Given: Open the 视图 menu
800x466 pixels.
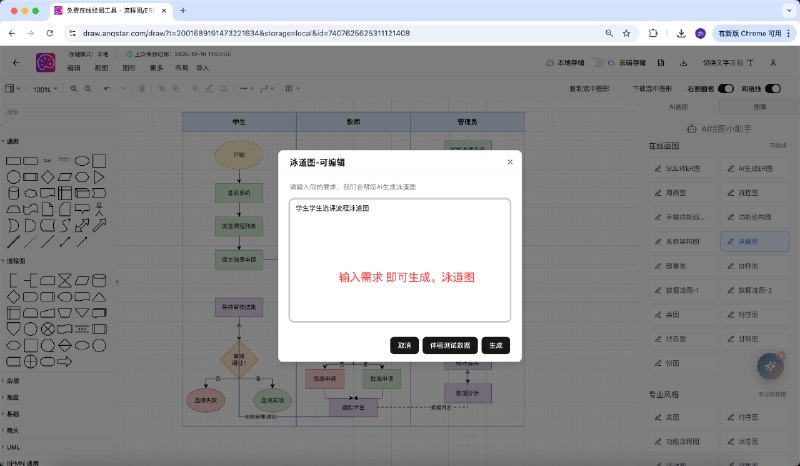Looking at the screenshot, I should [102, 68].
